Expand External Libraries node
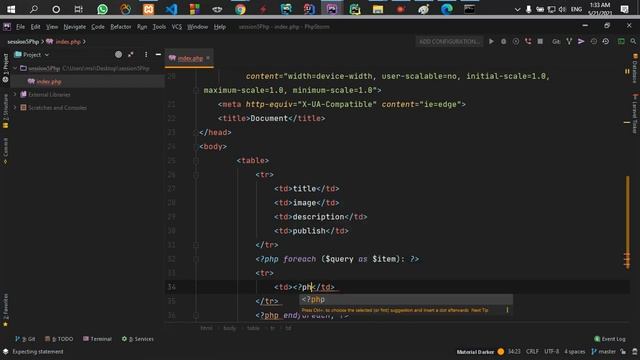Image resolution: width=640 pixels, height=360 pixels. click(16, 94)
